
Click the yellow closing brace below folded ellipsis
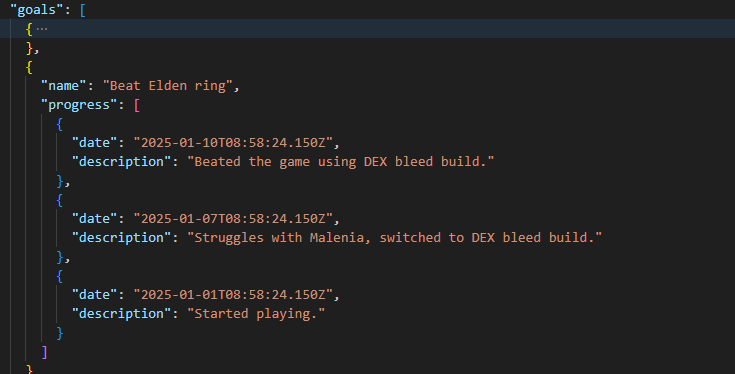30,48
